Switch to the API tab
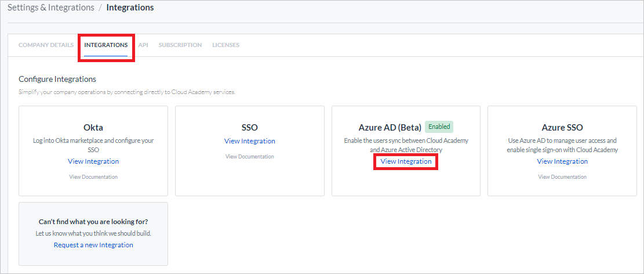The height and width of the screenshot is (274, 644). pos(143,45)
